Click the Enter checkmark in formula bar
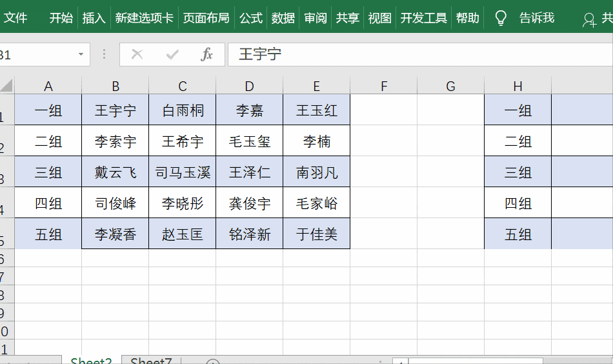Viewport: 613px width, 364px height. click(172, 55)
